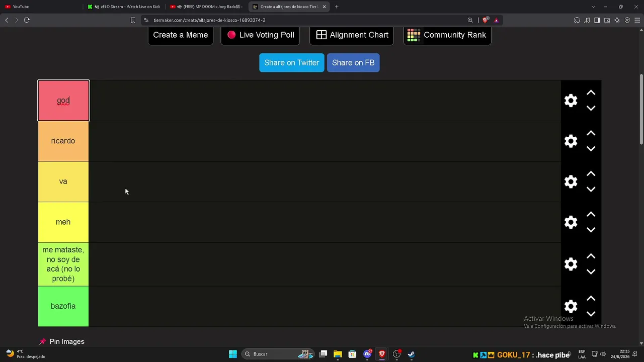Image resolution: width=644 pixels, height=362 pixels.
Task: Move bazofia tier row up
Action: click(591, 299)
